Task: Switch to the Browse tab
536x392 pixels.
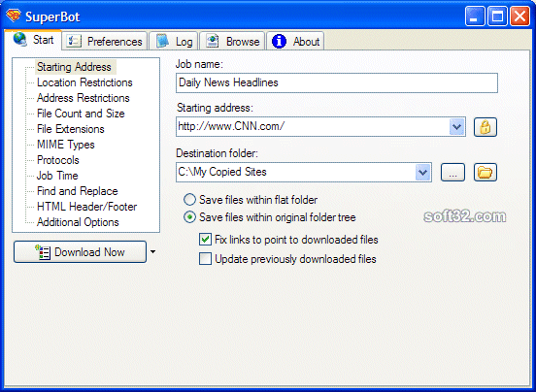Action: tap(232, 42)
